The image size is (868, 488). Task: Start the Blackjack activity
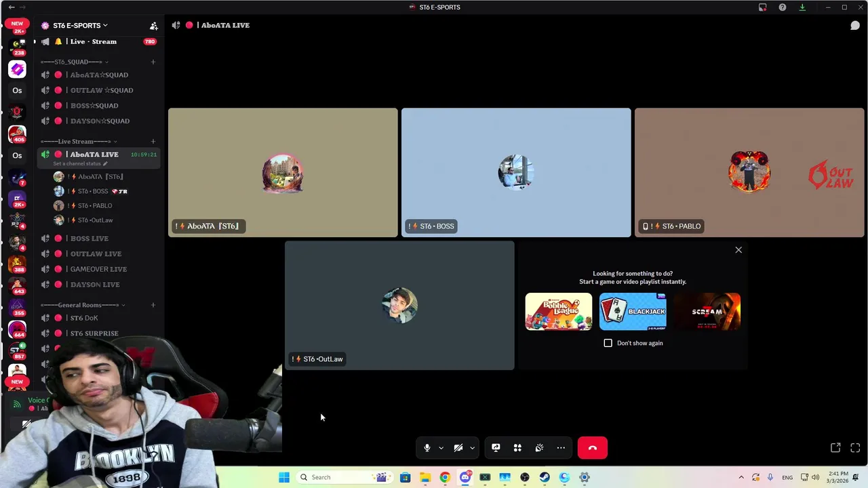tap(633, 312)
